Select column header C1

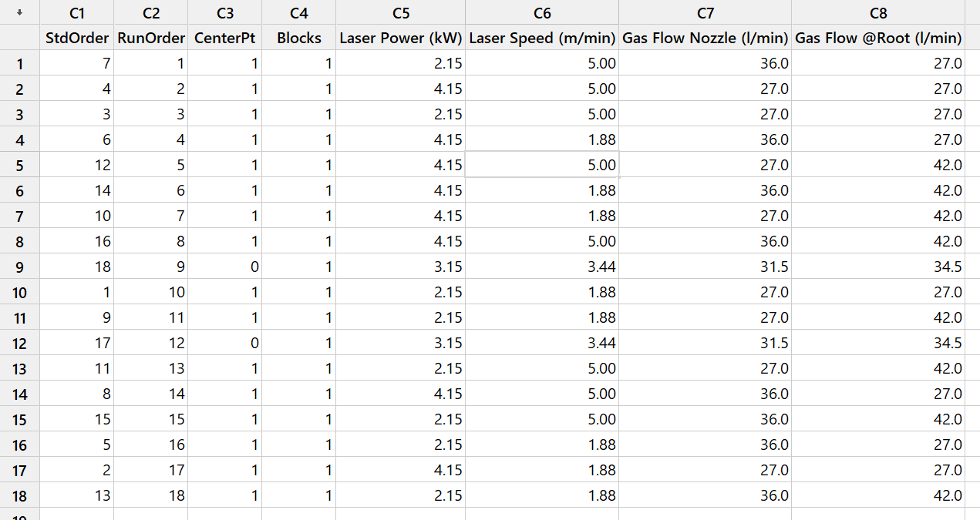click(x=76, y=12)
